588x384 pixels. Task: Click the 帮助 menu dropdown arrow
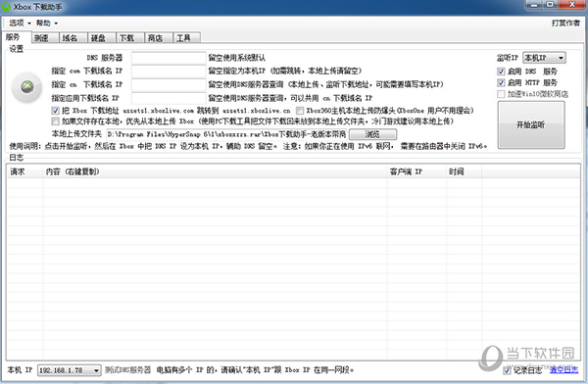56,24
